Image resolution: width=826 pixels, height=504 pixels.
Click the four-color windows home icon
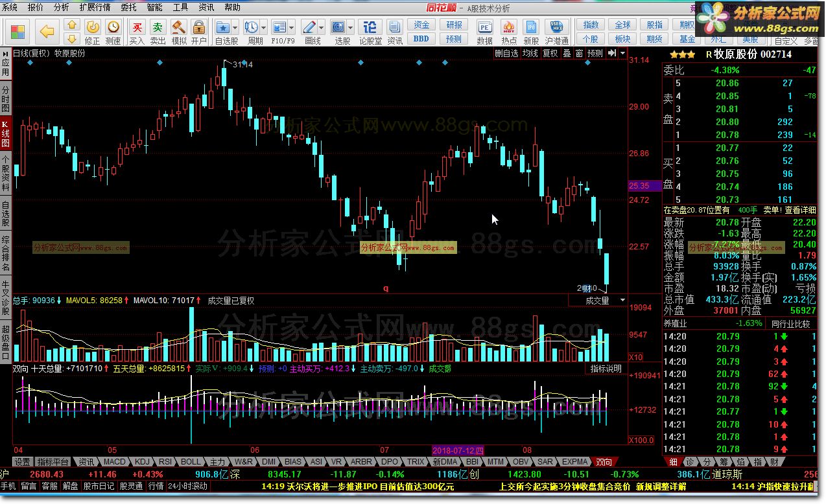18,31
